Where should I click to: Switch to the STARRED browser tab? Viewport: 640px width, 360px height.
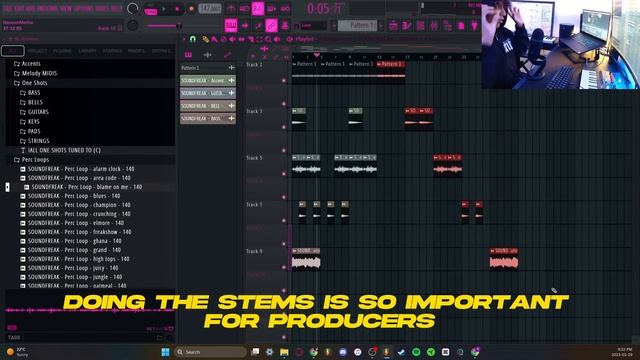tap(112, 51)
